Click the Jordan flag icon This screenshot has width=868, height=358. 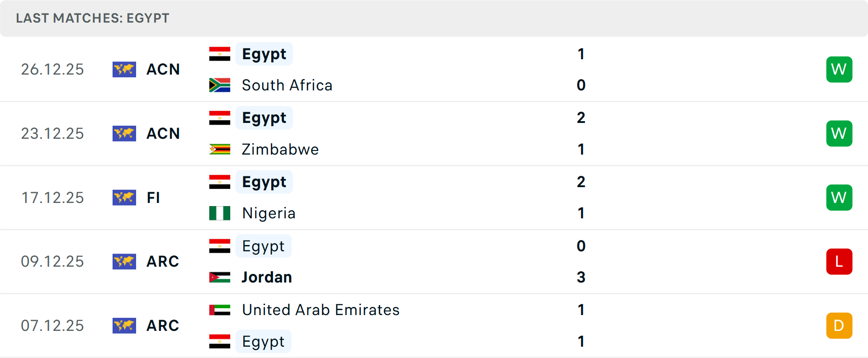[x=220, y=277]
